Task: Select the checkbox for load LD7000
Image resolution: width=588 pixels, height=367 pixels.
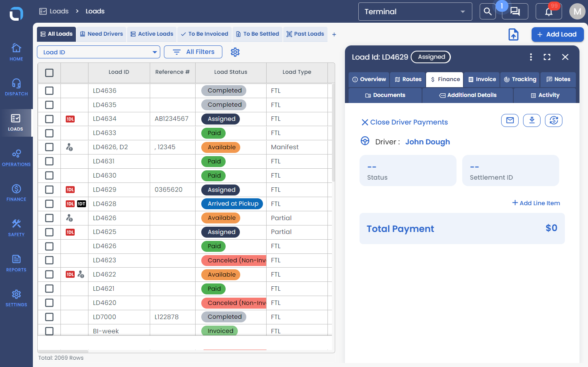Action: click(x=49, y=317)
